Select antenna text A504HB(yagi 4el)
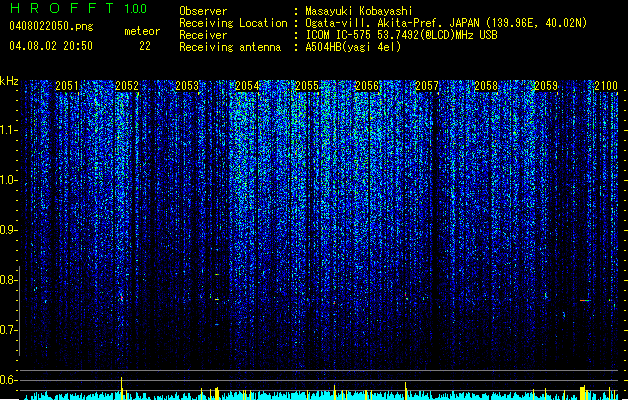The image size is (629, 400). [353, 47]
